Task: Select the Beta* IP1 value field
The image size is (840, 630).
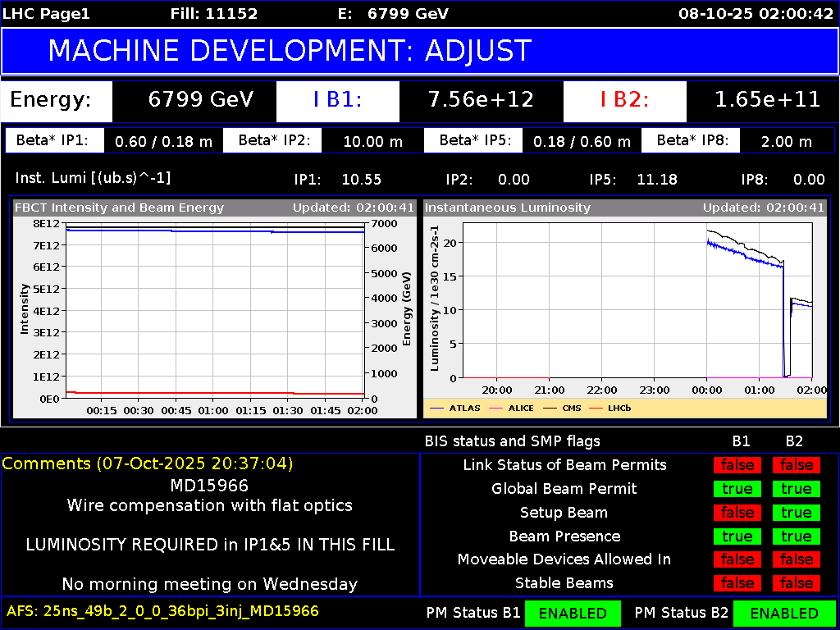Action: (163, 140)
